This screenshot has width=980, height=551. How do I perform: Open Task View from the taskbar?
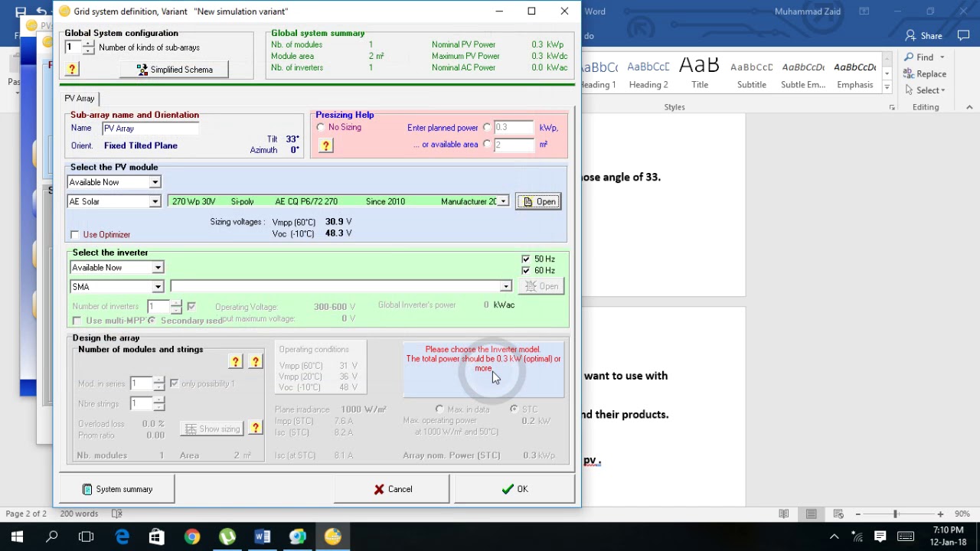click(x=87, y=536)
